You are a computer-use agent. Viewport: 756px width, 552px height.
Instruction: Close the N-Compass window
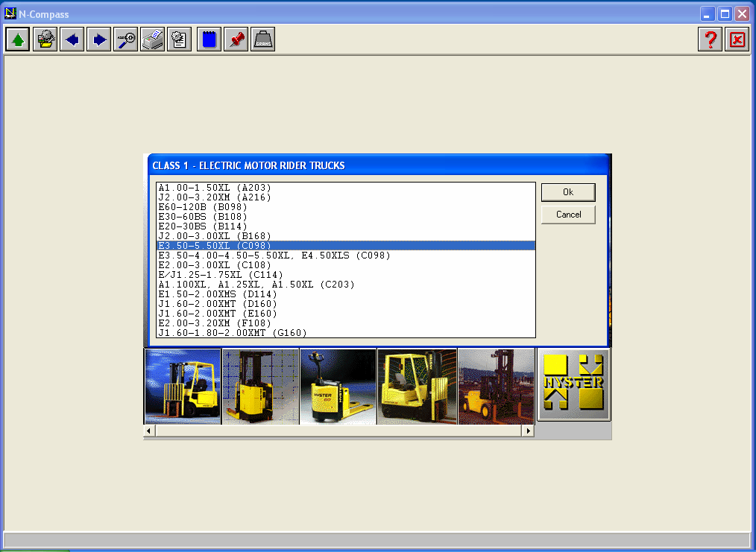point(742,14)
